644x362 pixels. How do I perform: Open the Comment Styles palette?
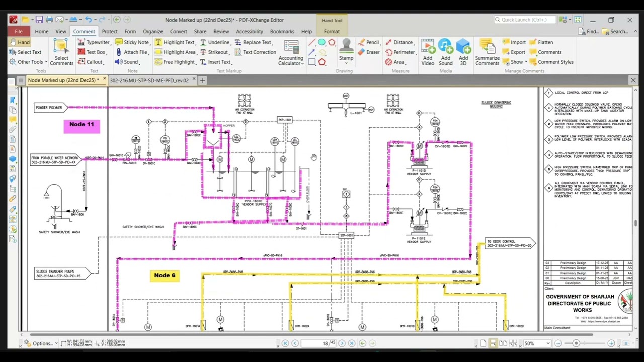coord(551,62)
